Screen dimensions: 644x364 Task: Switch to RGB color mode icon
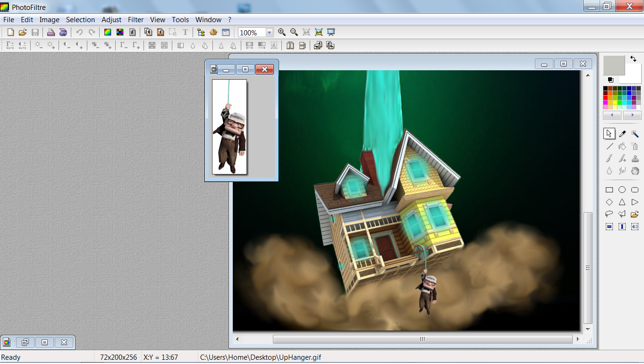[x=108, y=32]
